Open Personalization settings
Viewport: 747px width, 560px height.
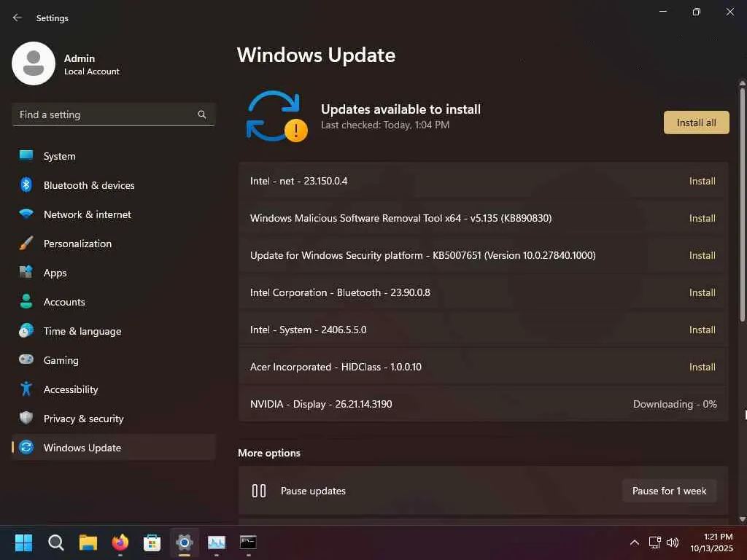tap(113, 243)
